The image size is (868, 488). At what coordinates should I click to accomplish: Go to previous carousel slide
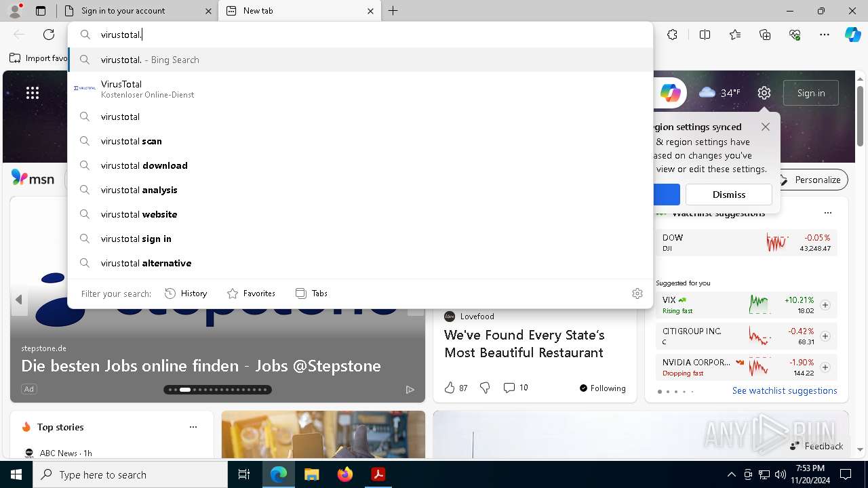pos(19,300)
